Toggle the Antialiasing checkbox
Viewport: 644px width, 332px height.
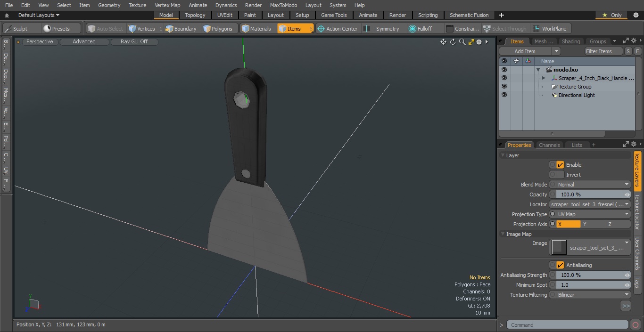point(560,265)
